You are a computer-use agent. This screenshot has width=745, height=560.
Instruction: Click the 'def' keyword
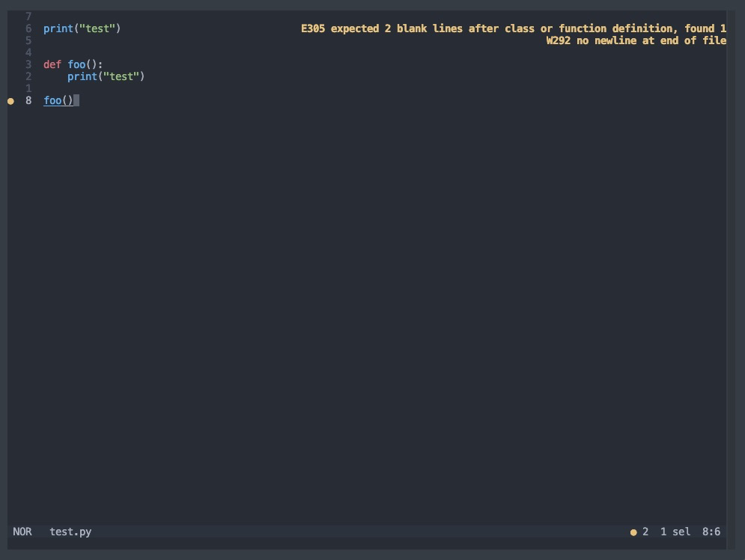click(52, 64)
